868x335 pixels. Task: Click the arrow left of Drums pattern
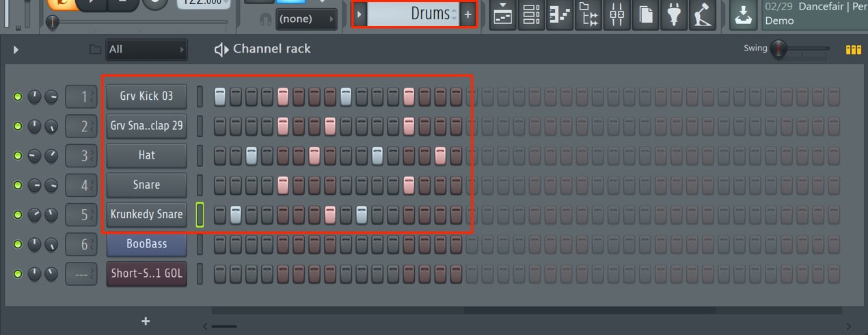tap(360, 14)
